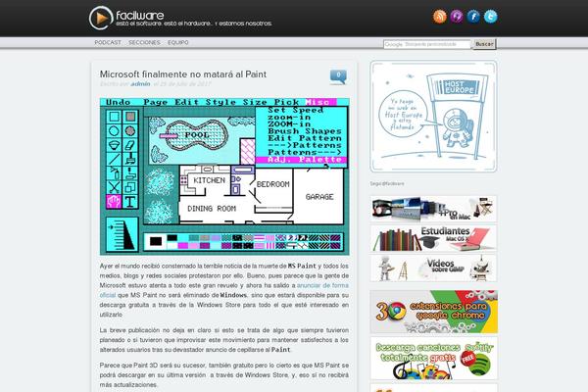The width and height of the screenshot is (588, 392).
Task: Click the Facilware play-button logo
Action: (101, 18)
